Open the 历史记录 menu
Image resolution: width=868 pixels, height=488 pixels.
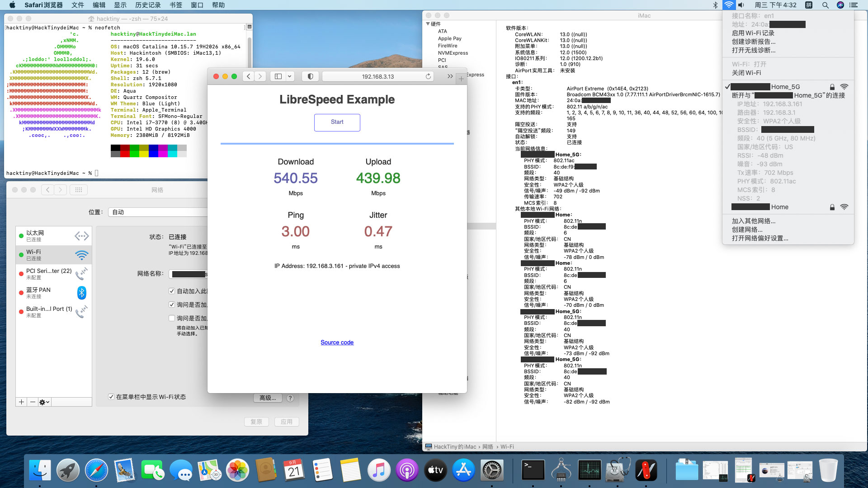pyautogui.click(x=148, y=5)
